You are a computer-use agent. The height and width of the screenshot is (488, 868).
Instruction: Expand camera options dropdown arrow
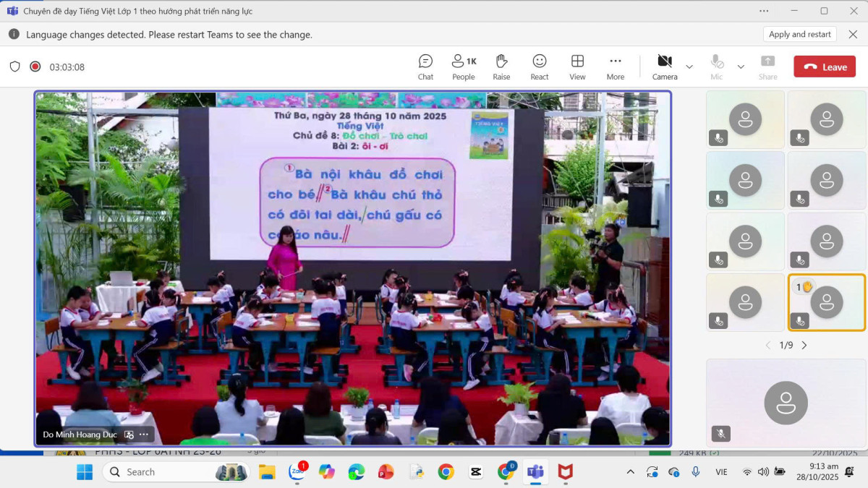689,67
